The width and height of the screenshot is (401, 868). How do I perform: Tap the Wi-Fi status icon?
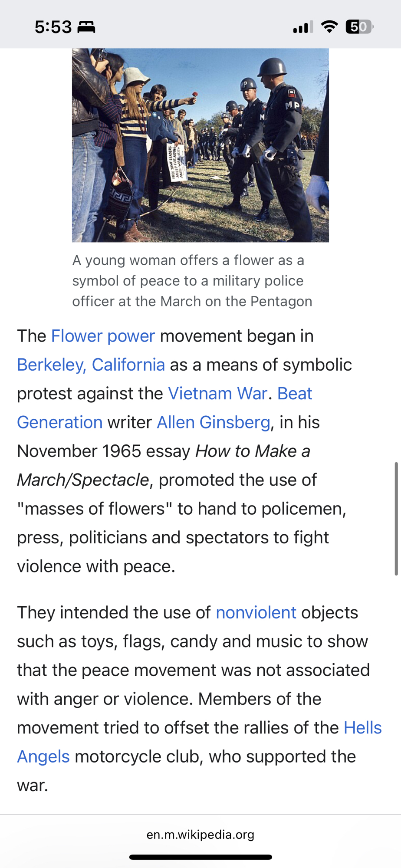click(330, 27)
